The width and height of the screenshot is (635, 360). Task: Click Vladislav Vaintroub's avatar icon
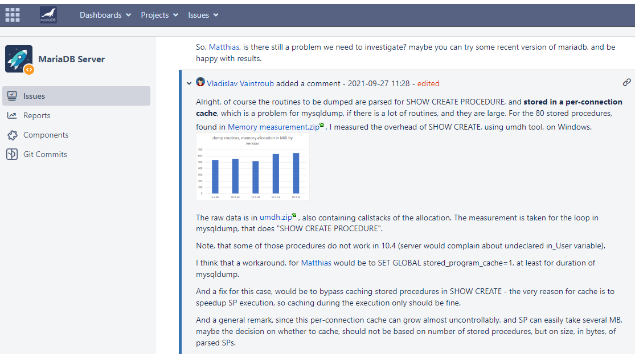[x=200, y=82]
